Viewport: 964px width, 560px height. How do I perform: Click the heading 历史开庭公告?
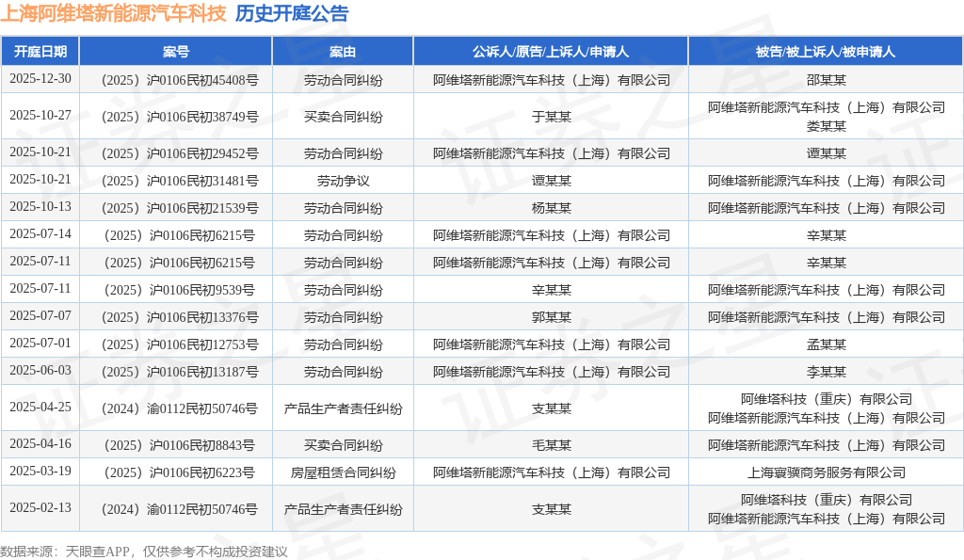tap(292, 13)
